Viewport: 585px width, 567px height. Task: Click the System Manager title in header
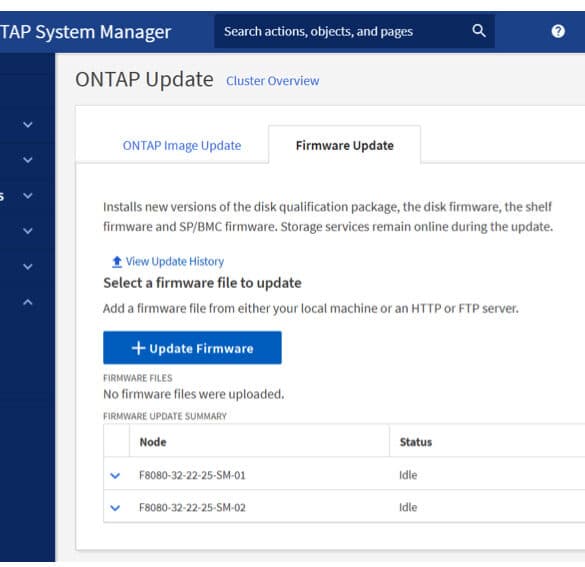(x=85, y=32)
